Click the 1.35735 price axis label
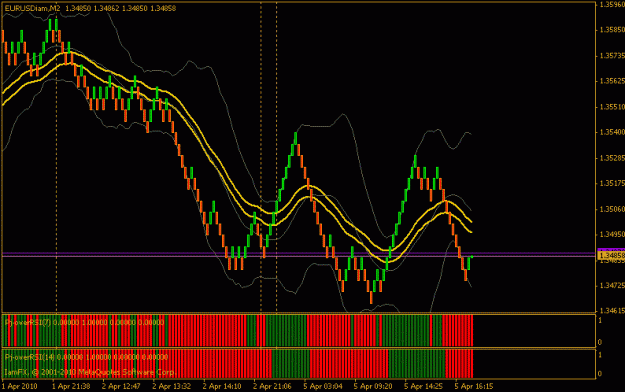This screenshot has width=625, height=392. (612, 56)
